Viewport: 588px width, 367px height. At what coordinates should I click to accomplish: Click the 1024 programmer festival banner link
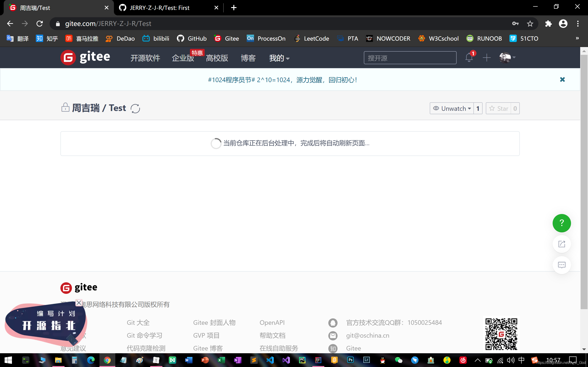282,80
